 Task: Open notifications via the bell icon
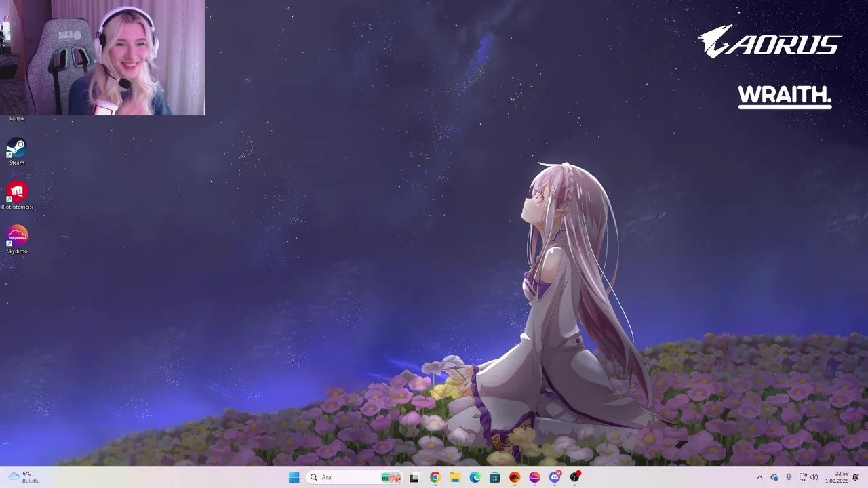click(x=856, y=477)
